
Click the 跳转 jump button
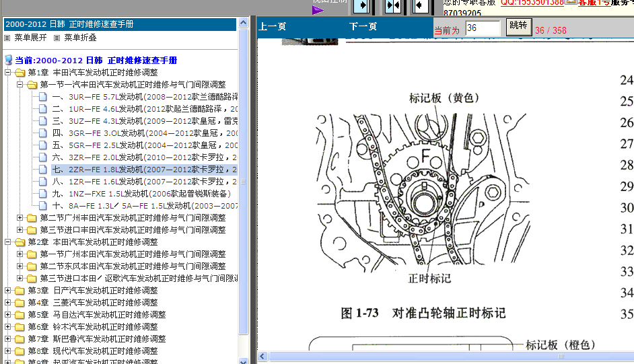pyautogui.click(x=519, y=27)
